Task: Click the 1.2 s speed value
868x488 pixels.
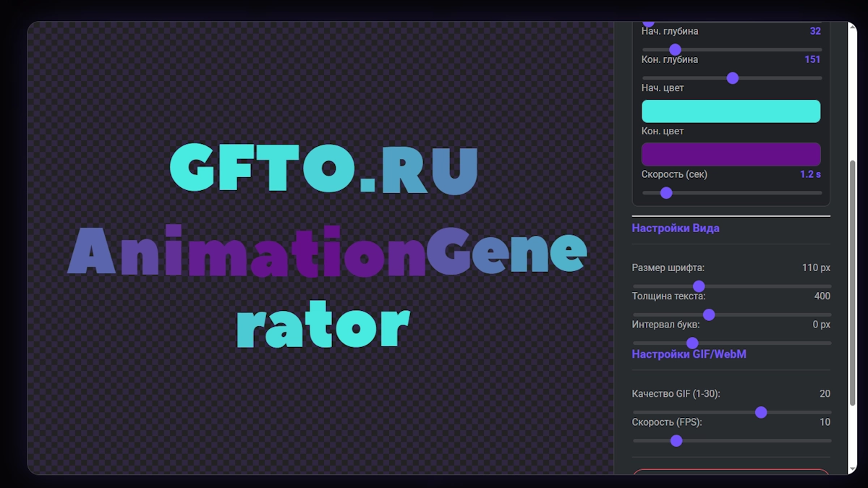Action: (810, 174)
